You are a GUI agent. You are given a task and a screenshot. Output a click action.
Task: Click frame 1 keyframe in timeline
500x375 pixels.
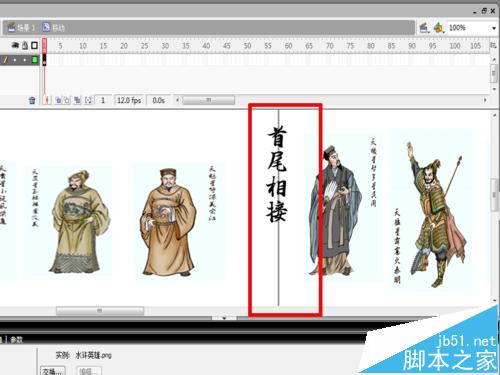pyautogui.click(x=45, y=60)
